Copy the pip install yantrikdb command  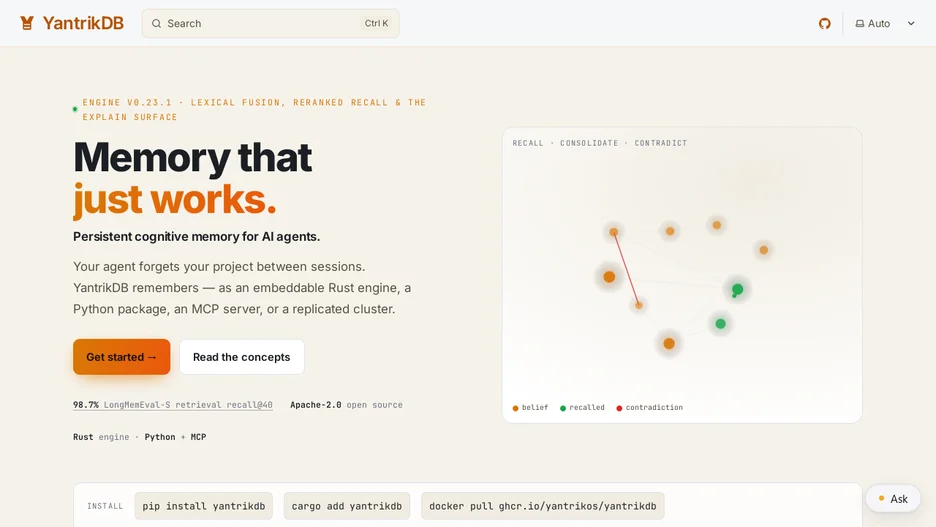click(204, 506)
